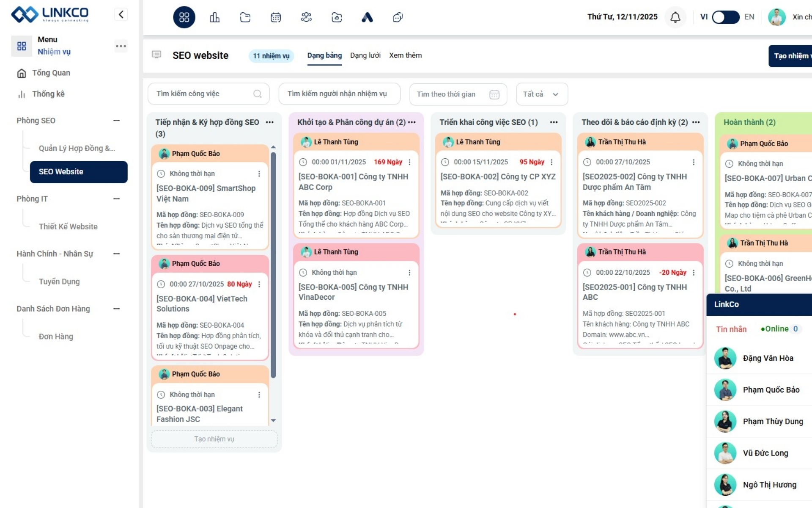Open statistics via the bar chart icon
The image size is (812, 508).
(x=214, y=17)
